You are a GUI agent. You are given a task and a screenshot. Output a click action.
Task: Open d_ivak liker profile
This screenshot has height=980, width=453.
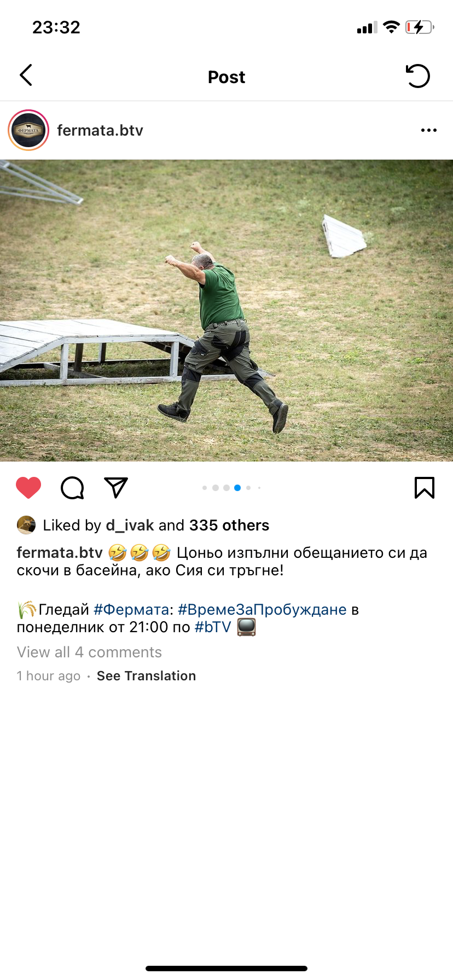pos(130,526)
